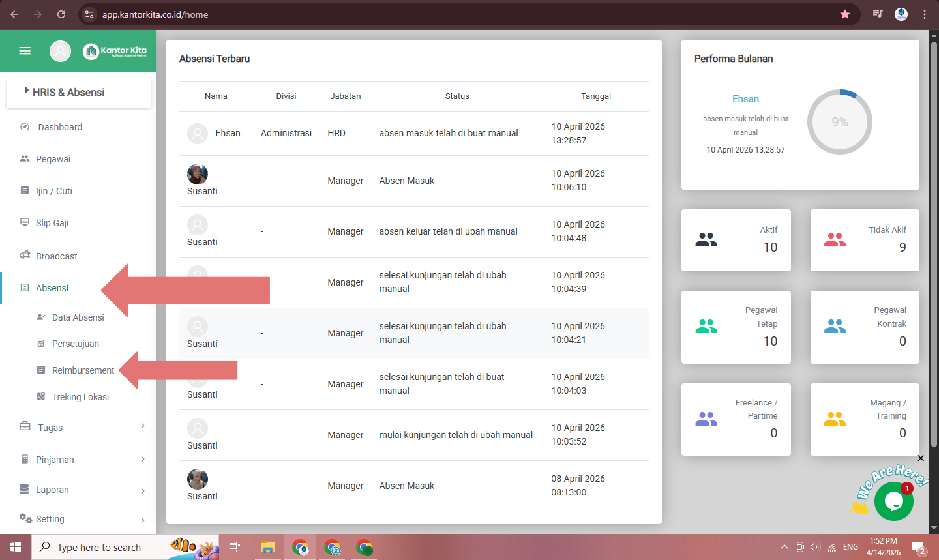Open the Aktif employees card icon

coord(706,240)
